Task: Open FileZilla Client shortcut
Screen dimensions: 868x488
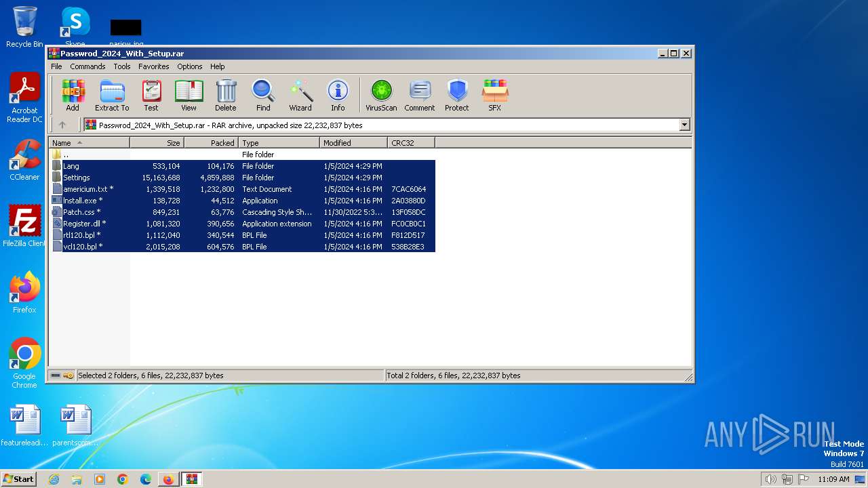Action: point(24,226)
